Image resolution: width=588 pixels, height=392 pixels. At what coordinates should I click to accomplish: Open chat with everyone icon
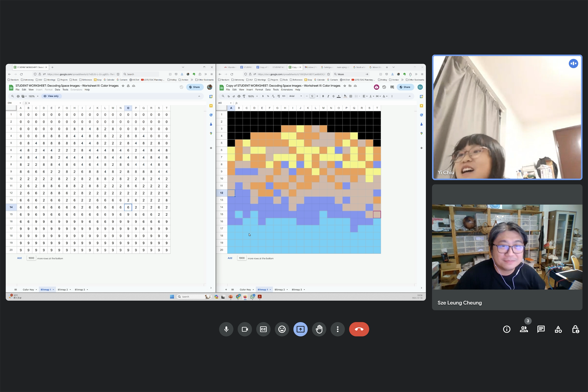pyautogui.click(x=541, y=329)
